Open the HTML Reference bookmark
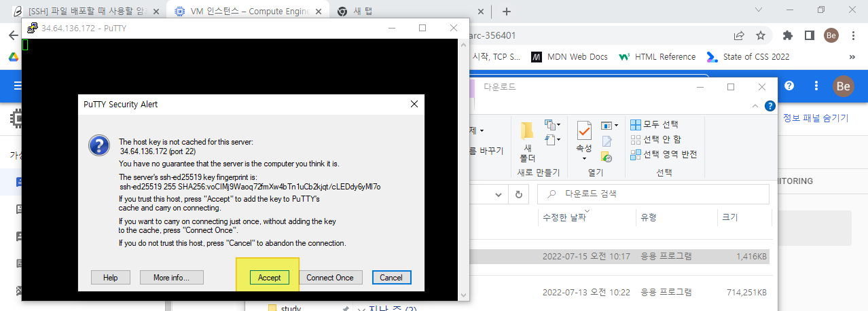The height and width of the screenshot is (311, 868). [x=657, y=57]
